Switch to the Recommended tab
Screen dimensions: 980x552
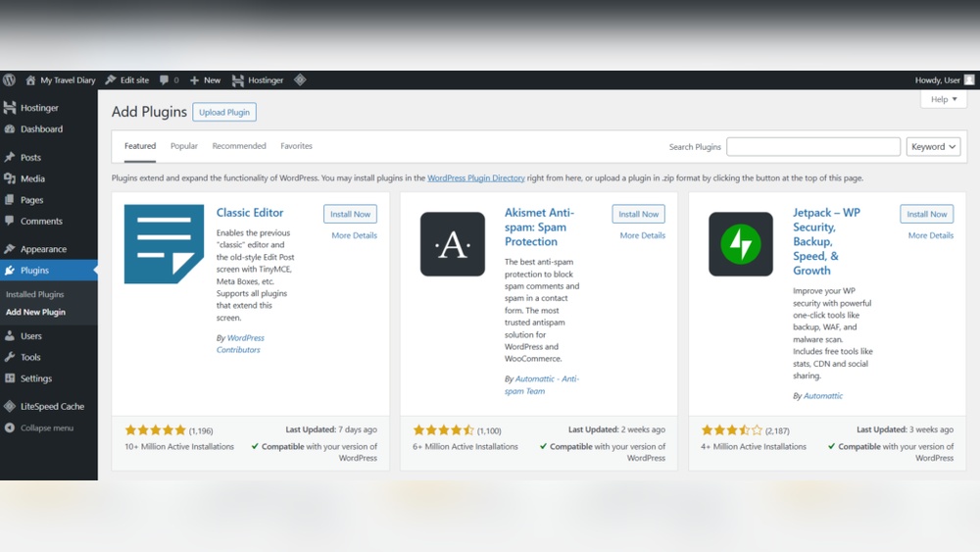pyautogui.click(x=239, y=146)
